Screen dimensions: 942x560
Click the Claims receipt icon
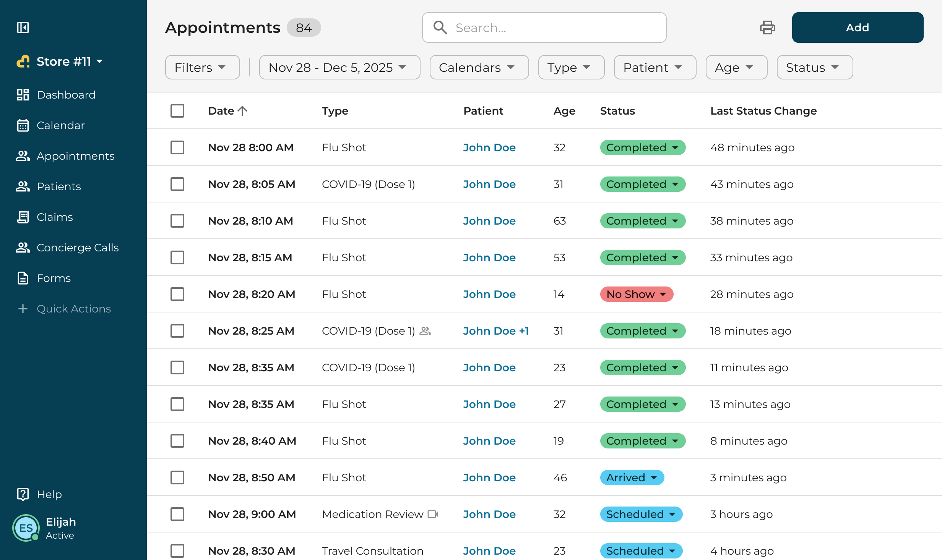pos(23,217)
